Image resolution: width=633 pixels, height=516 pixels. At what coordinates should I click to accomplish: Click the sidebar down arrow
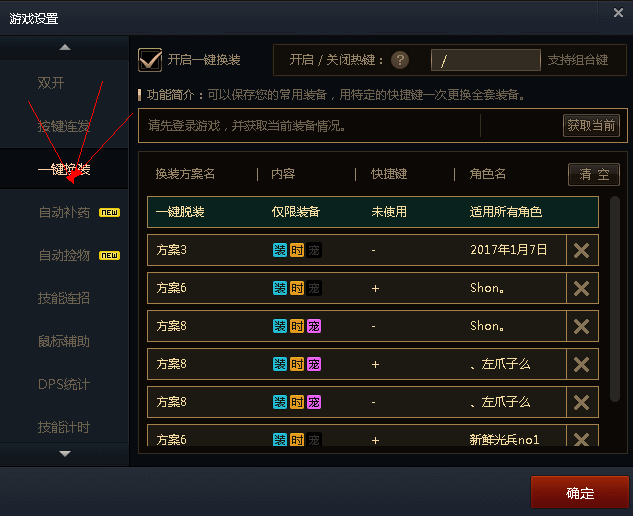tap(65, 454)
